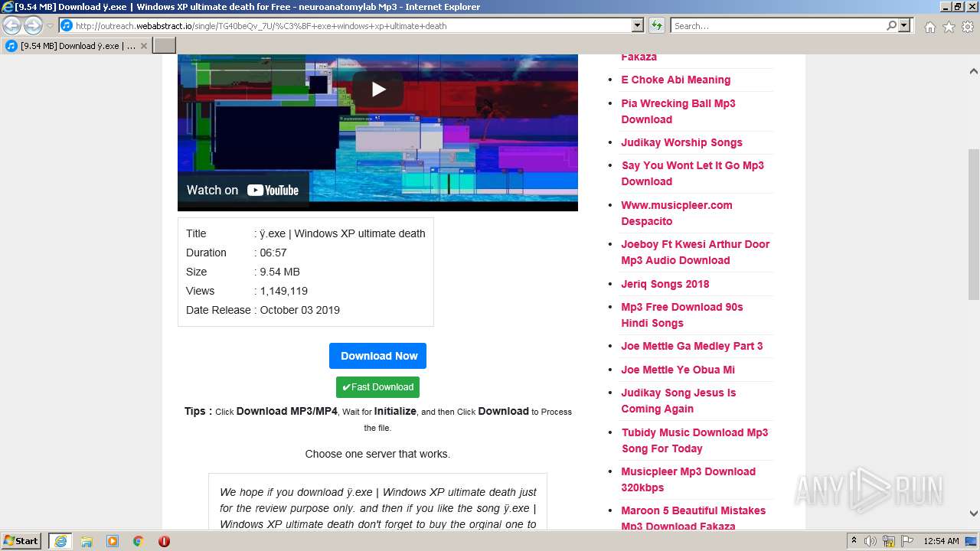Viewport: 980px width, 551px height.
Task: Click the search magnifier icon
Action: coord(891,26)
